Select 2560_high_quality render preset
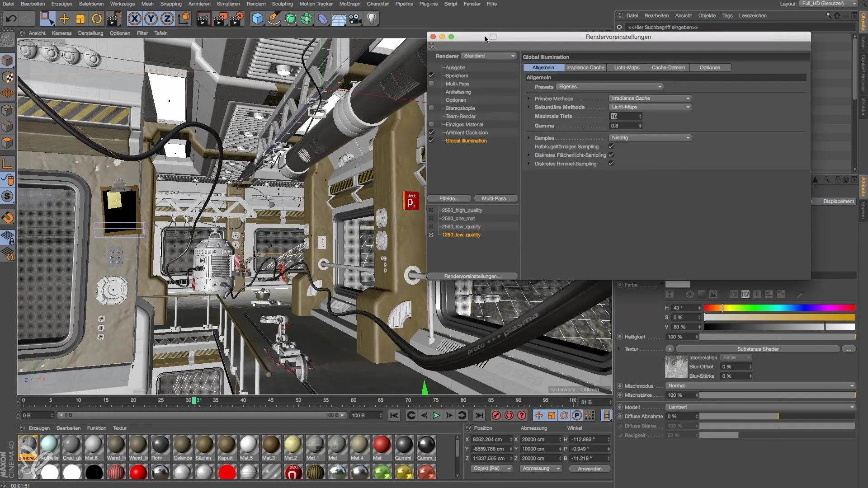868x488 pixels. tap(462, 211)
